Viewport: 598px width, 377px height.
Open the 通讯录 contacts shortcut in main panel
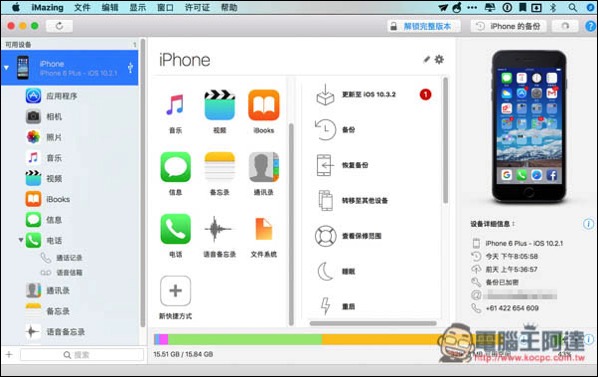pos(264,167)
